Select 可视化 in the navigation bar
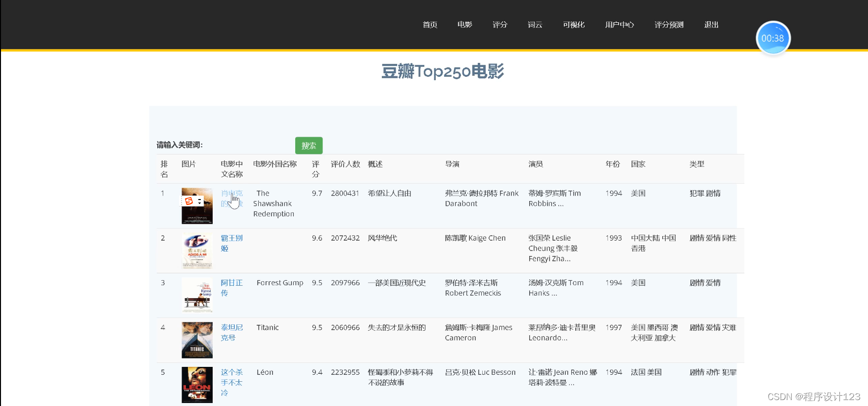The height and width of the screenshot is (406, 868). click(574, 25)
